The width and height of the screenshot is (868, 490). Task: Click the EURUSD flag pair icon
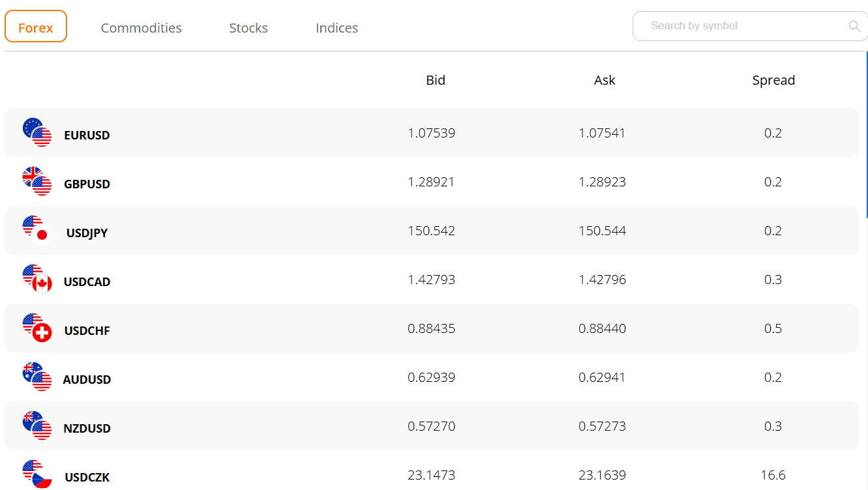coord(37,132)
